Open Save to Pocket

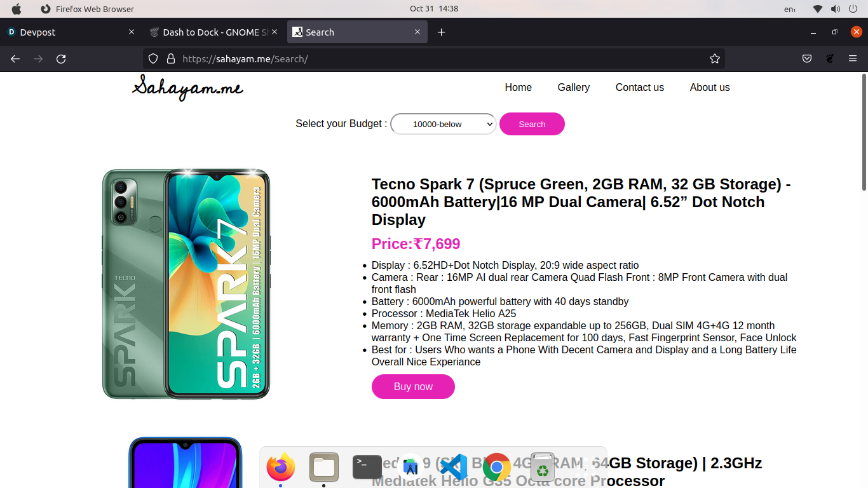tap(806, 58)
